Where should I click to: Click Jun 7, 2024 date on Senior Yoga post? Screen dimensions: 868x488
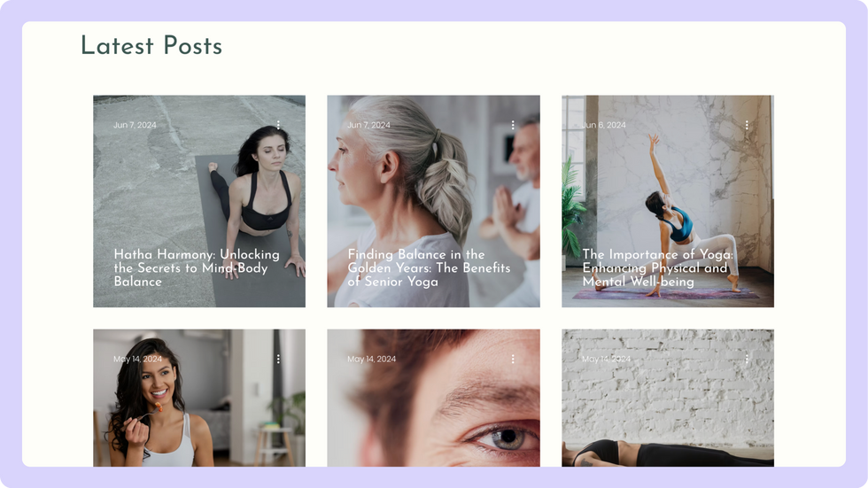[x=368, y=125]
